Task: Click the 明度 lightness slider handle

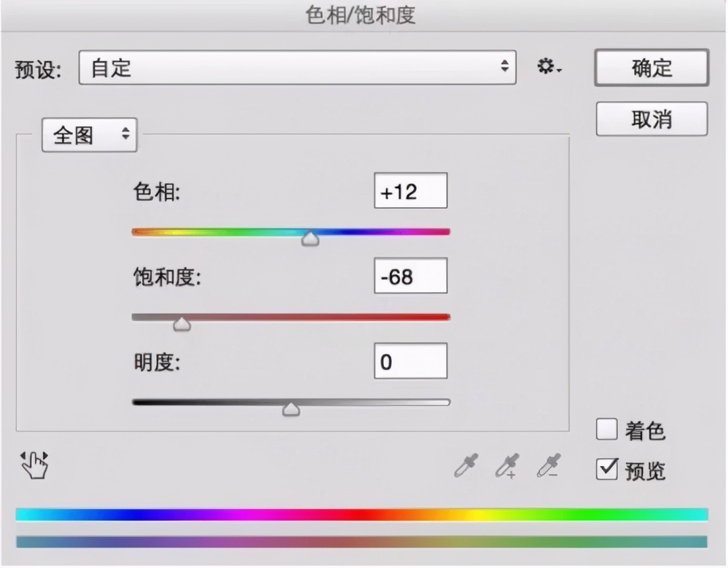Action: pyautogui.click(x=291, y=408)
